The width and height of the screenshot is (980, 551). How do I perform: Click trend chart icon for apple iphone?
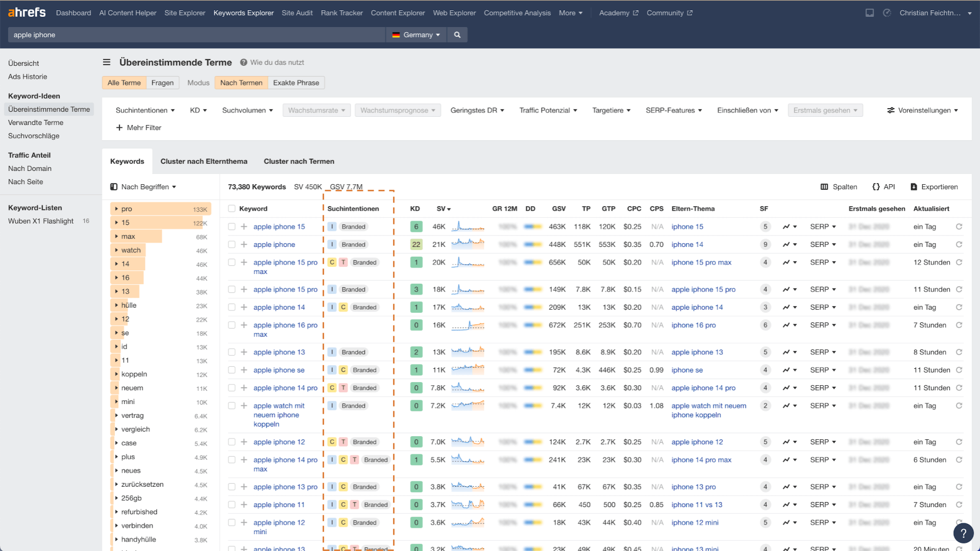[787, 244]
